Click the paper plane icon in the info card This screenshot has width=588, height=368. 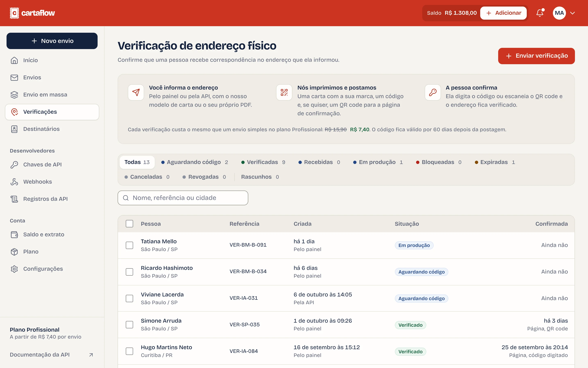(x=136, y=92)
